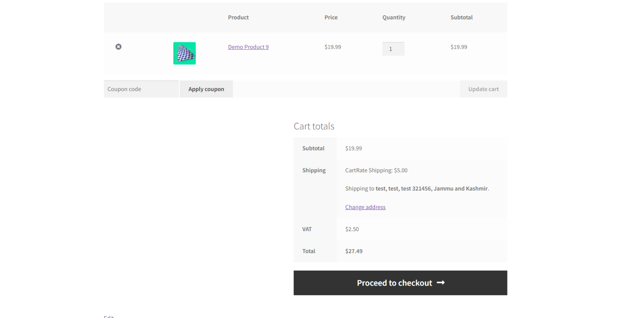Hit the Update cart button

click(483, 89)
